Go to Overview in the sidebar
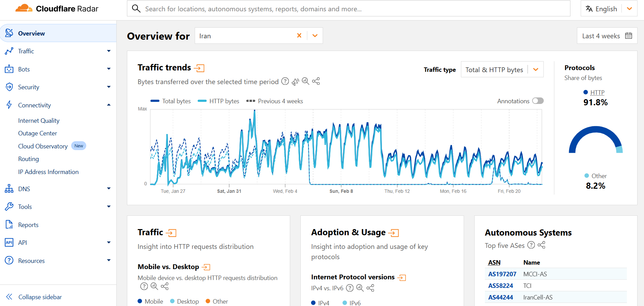 tap(58, 33)
